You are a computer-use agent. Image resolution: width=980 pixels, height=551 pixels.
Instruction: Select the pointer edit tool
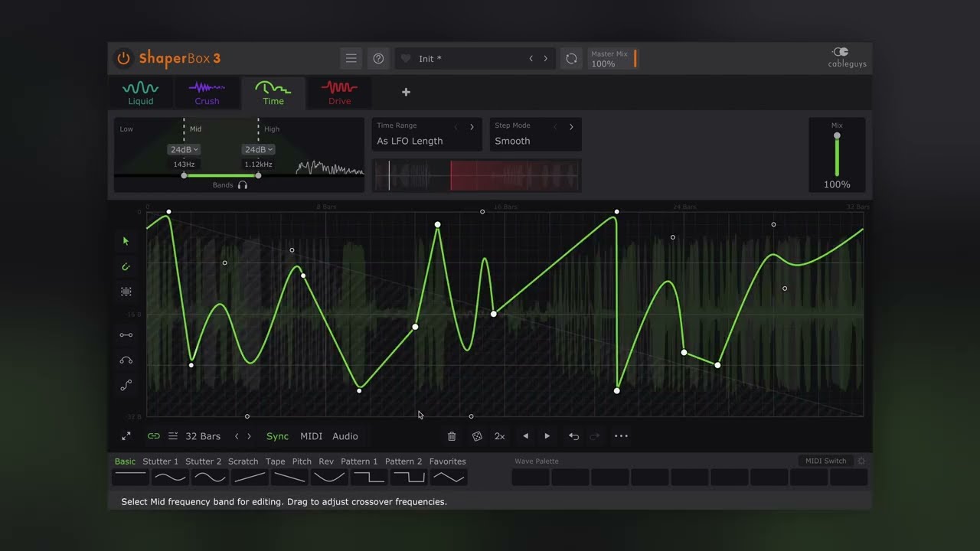click(126, 241)
